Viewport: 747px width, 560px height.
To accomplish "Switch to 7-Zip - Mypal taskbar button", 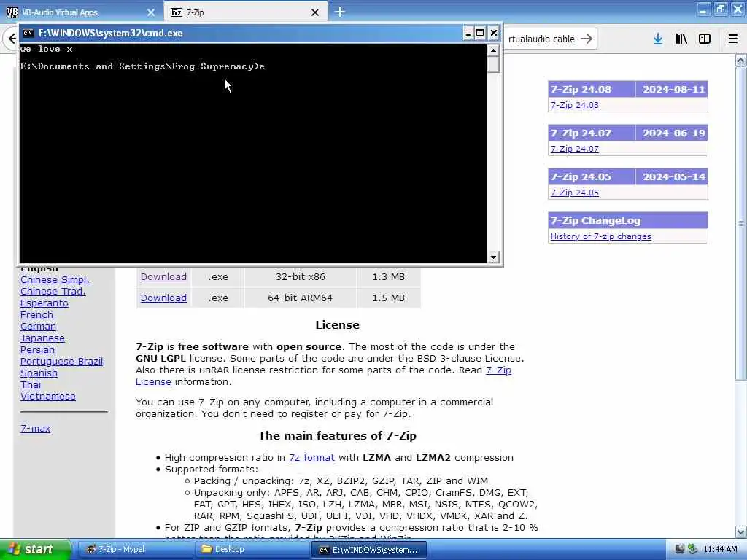I will (x=133, y=550).
